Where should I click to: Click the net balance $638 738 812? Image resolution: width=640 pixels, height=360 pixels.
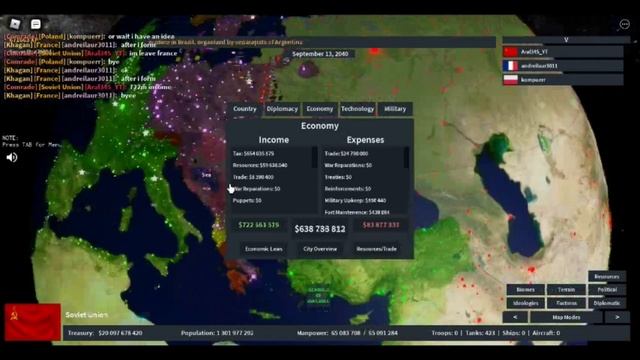coord(320,229)
